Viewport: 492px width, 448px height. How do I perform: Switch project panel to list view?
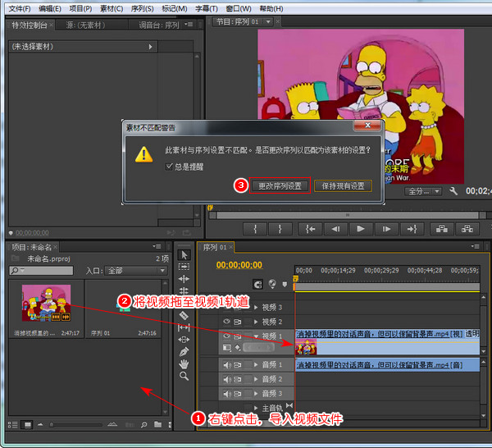click(12, 425)
